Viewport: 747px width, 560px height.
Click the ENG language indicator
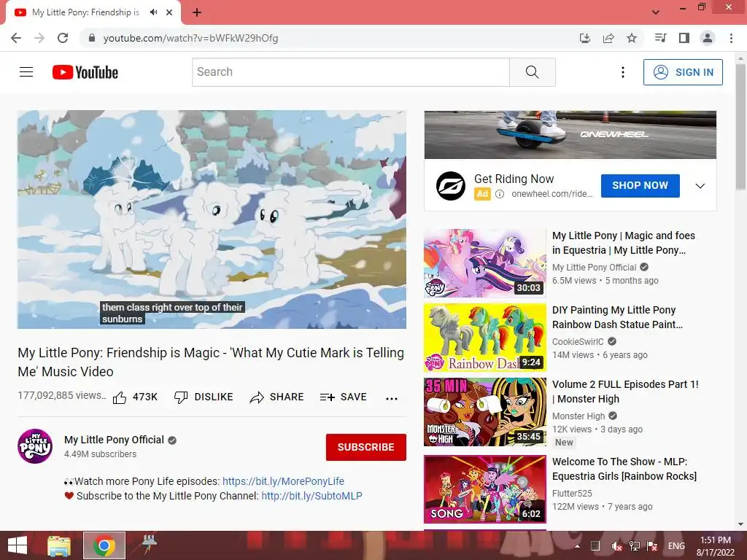tap(676, 546)
